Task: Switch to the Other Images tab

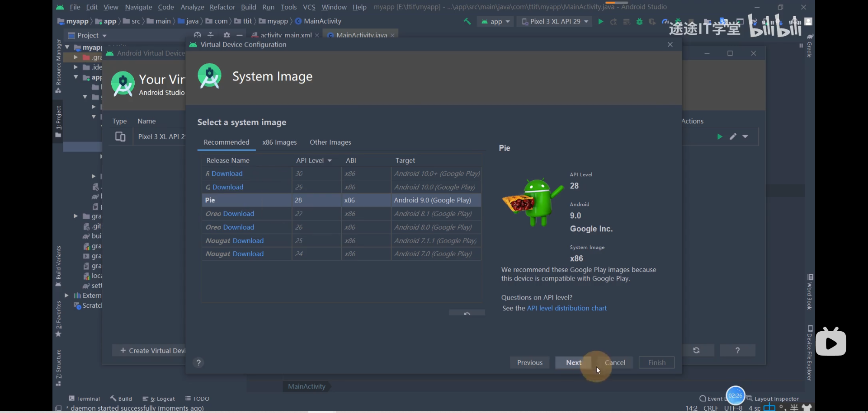Action: (330, 142)
